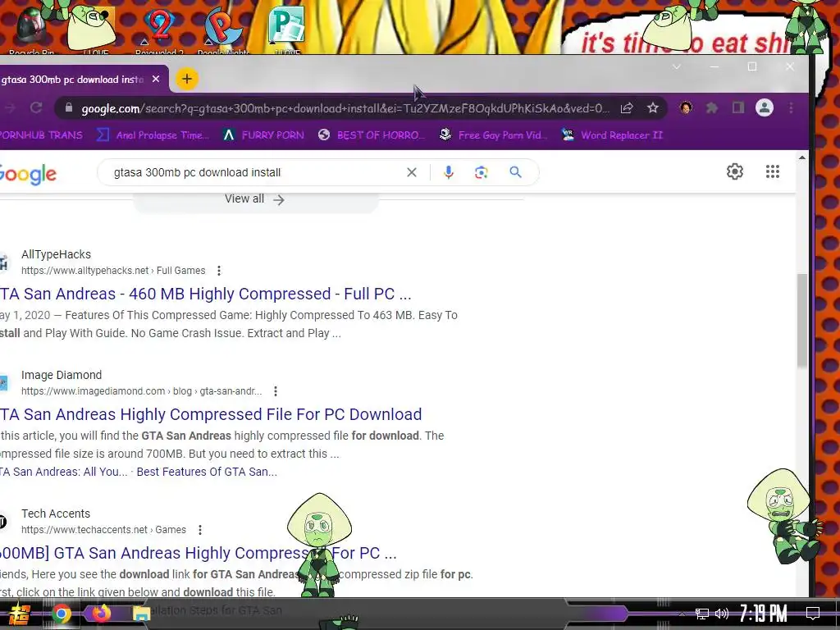Open File Explorer from the taskbar

[x=141, y=614]
